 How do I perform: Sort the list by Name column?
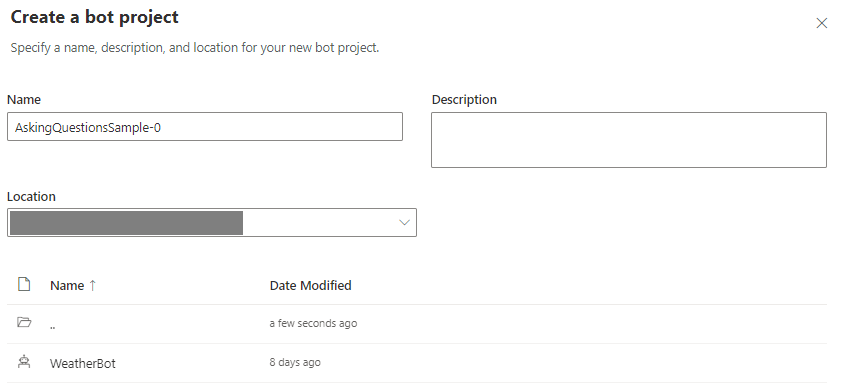(67, 285)
